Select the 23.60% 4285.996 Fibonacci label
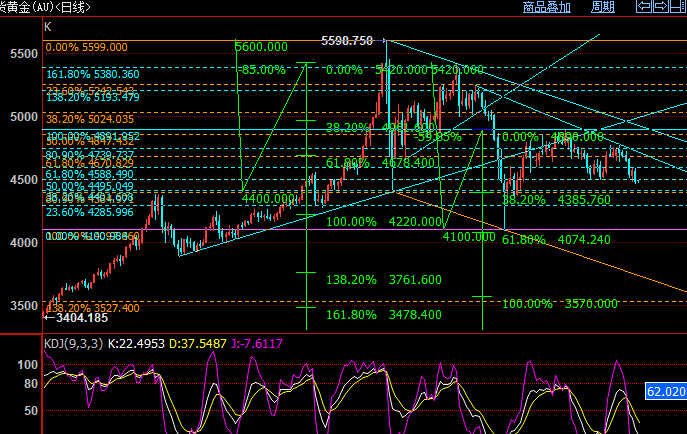687x434 pixels. coord(90,212)
